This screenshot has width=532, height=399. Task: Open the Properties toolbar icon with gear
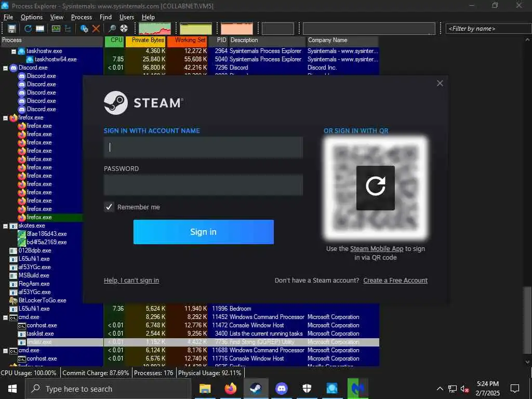coord(85,29)
